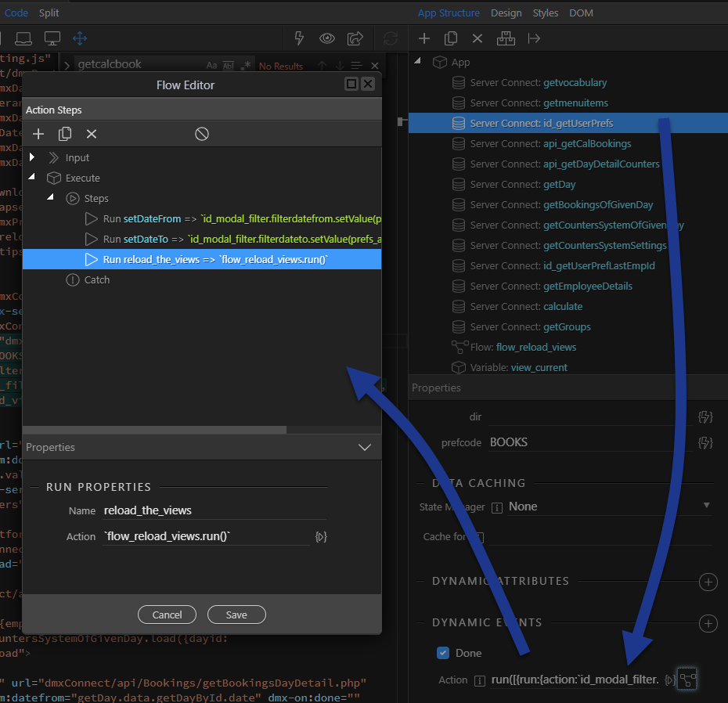Switch to the Styles tab
The image size is (728, 703).
click(x=546, y=13)
